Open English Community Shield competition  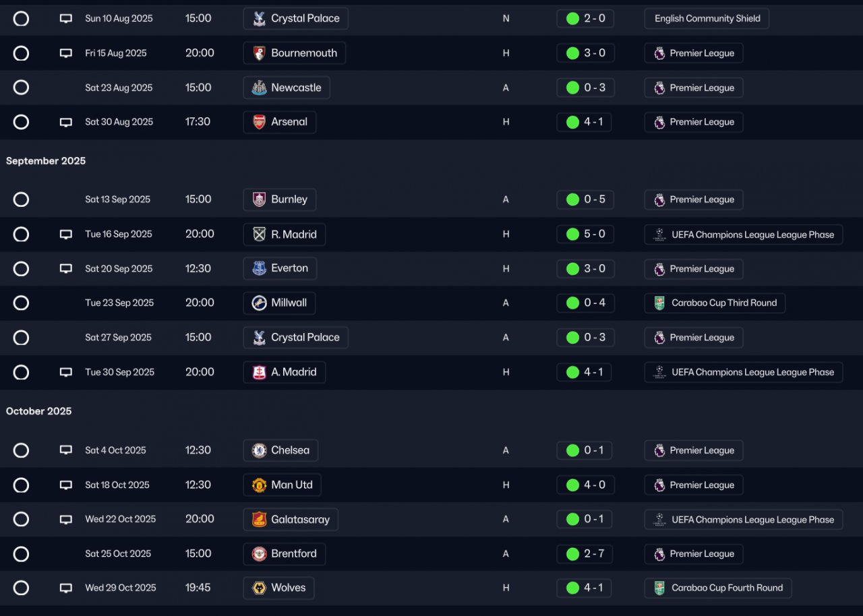707,19
